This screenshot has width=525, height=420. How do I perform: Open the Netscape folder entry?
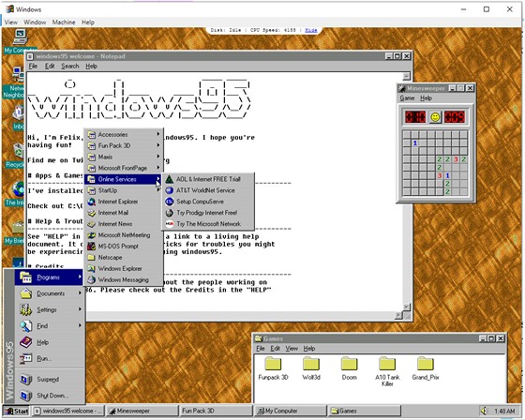pyautogui.click(x=124, y=258)
